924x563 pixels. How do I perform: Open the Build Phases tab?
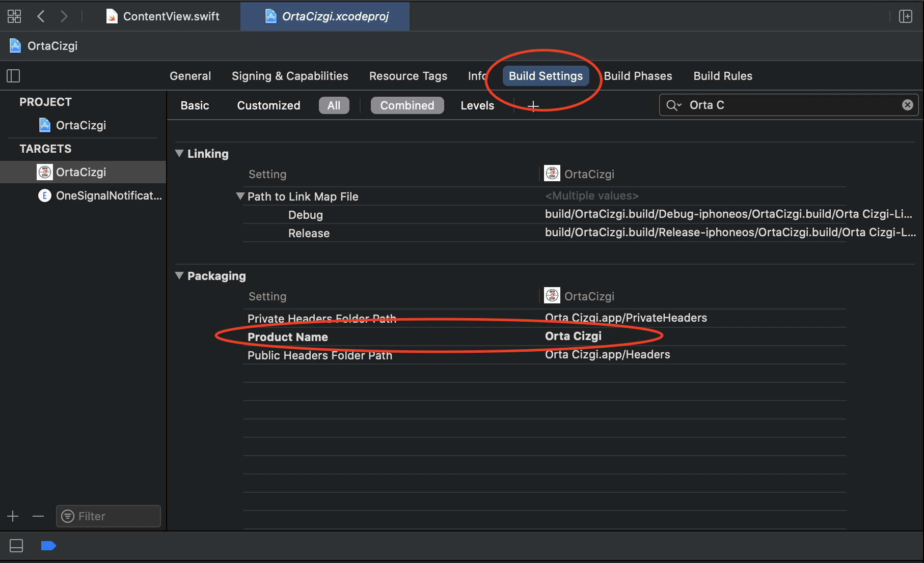[638, 76]
